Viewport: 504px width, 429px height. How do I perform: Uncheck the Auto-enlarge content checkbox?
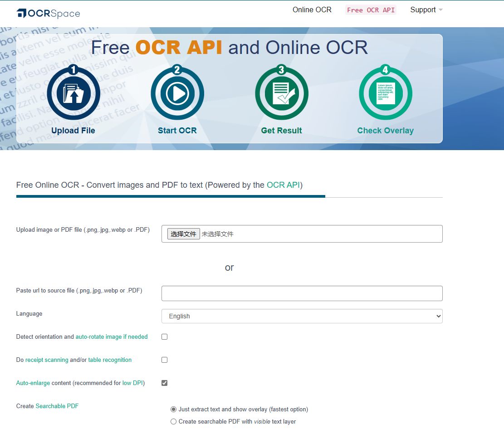164,383
